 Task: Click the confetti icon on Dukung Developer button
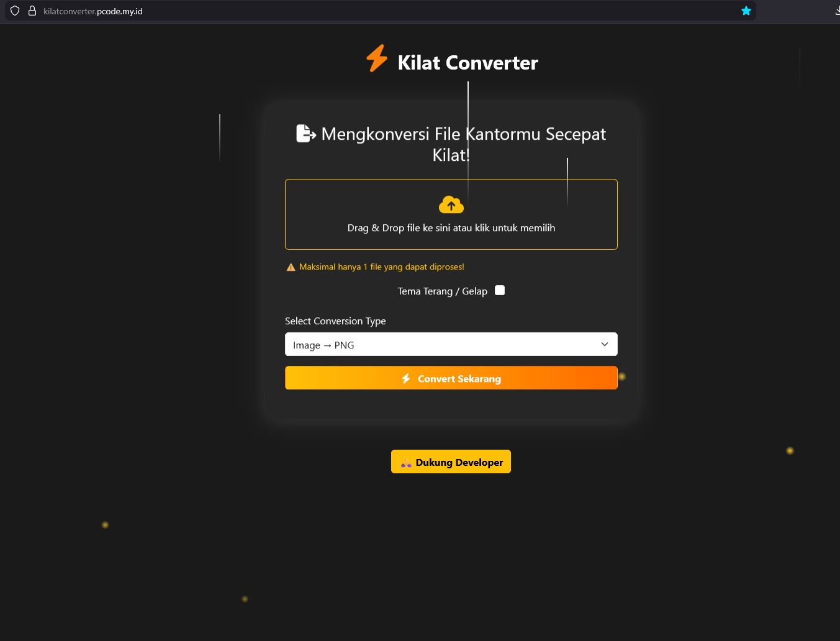tap(405, 461)
